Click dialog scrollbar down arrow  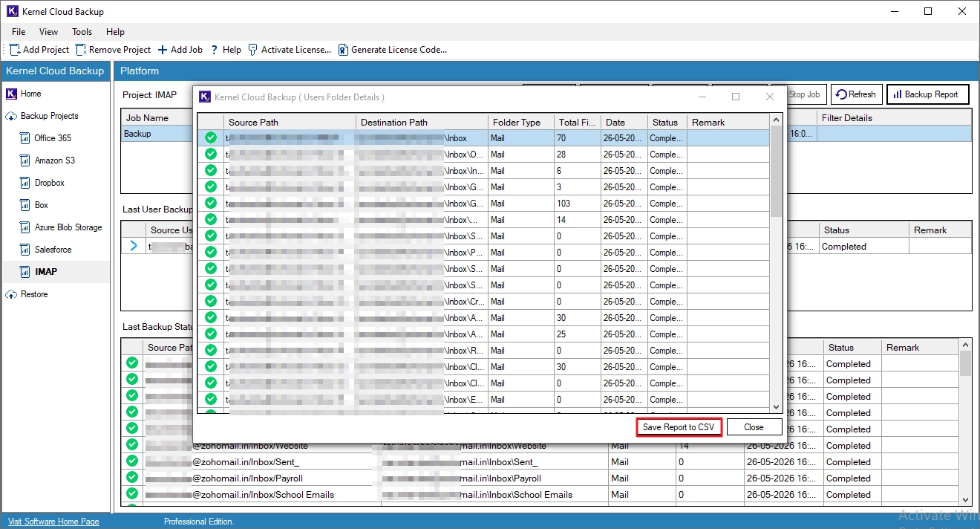(x=777, y=407)
